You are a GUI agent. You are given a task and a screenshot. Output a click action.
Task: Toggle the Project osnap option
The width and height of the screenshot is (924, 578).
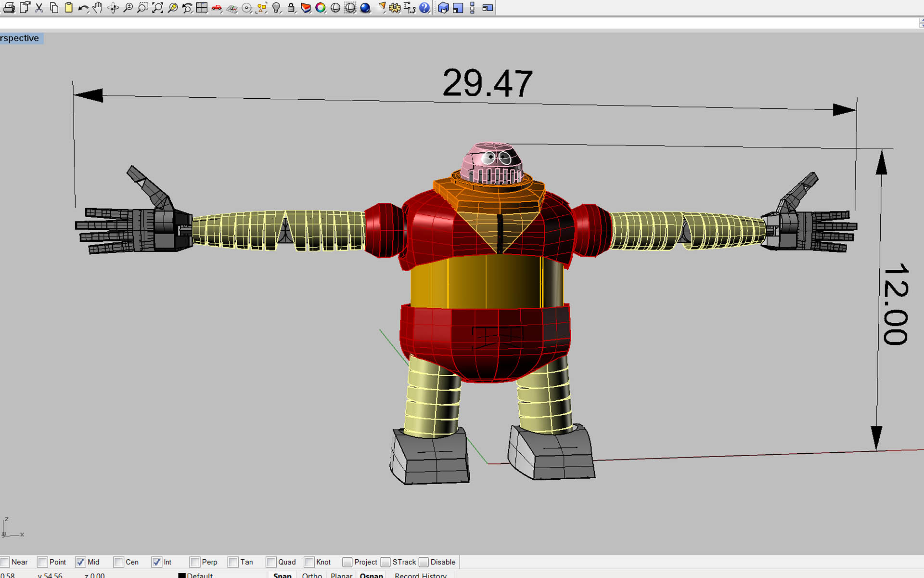347,562
